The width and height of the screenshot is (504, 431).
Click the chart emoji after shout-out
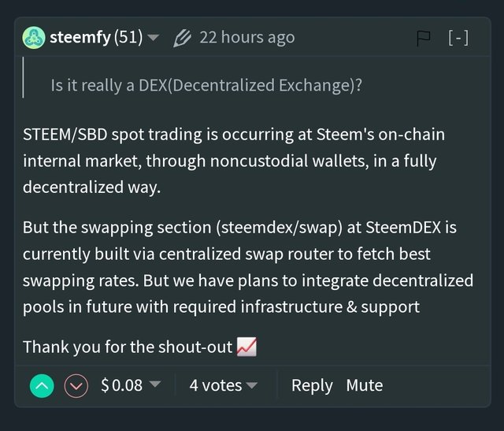246,346
